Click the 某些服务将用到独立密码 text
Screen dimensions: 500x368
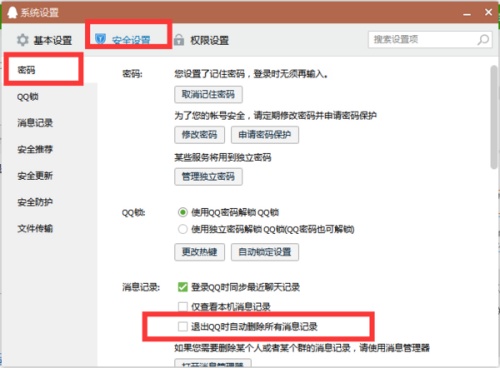[x=223, y=157]
